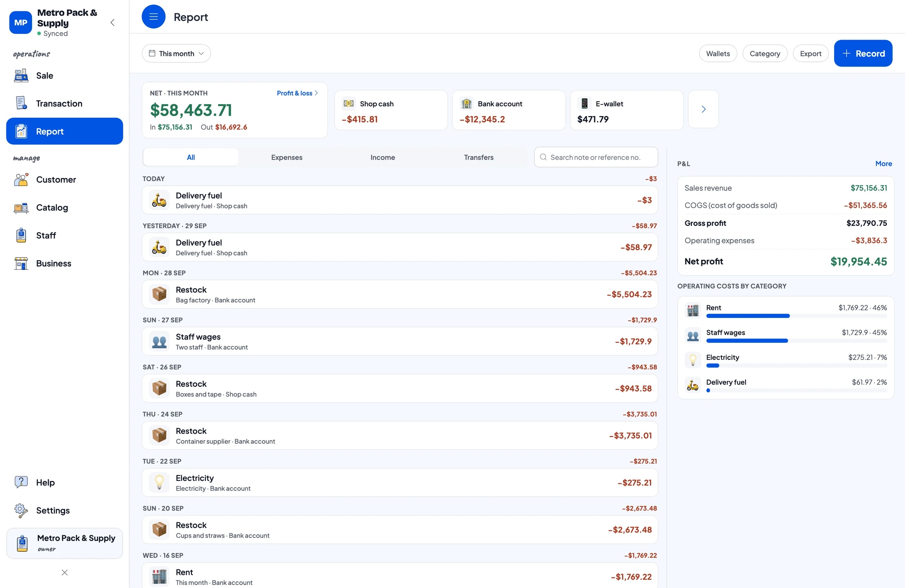Open the Staff badge icon
Viewport: 905px width, 588px height.
21,235
